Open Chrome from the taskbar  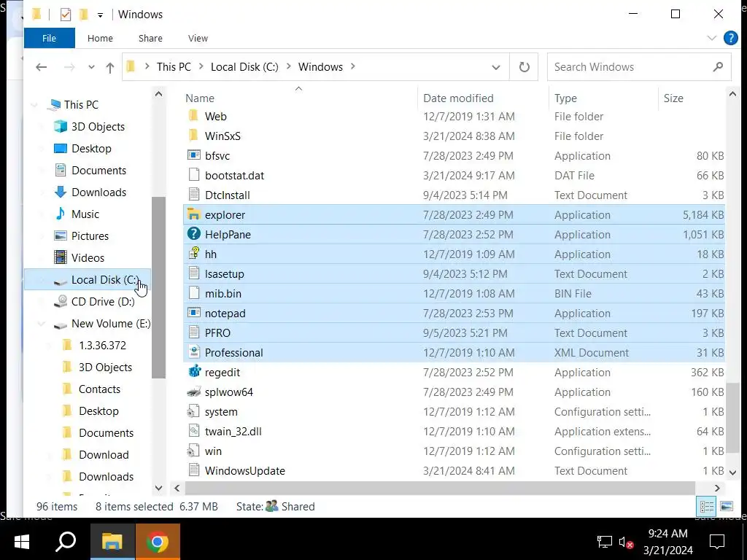(x=158, y=542)
